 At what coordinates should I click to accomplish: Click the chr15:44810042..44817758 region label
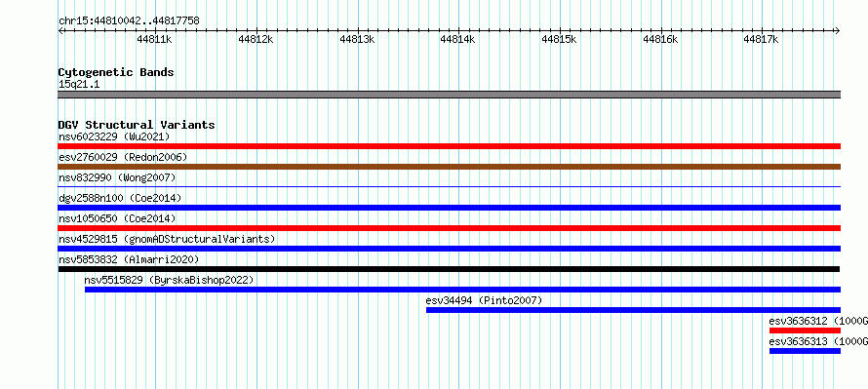click(129, 21)
